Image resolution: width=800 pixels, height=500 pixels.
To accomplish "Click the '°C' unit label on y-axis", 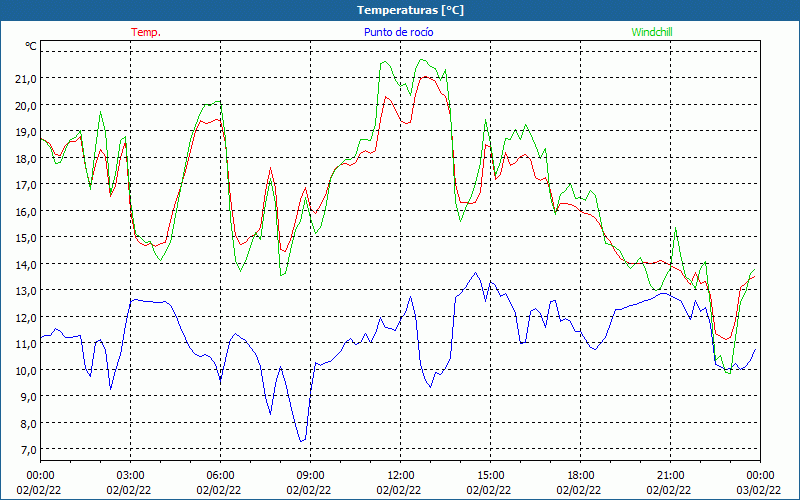I will (31, 46).
